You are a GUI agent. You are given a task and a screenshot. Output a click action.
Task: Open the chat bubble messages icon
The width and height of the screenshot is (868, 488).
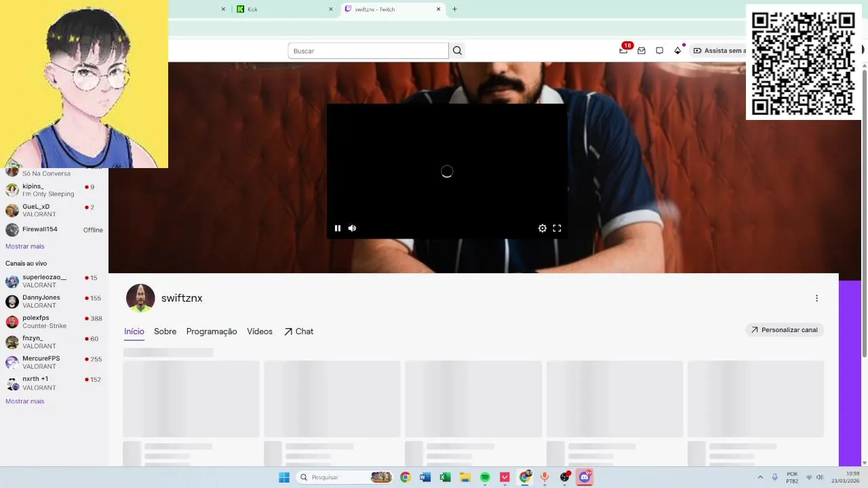tap(659, 51)
